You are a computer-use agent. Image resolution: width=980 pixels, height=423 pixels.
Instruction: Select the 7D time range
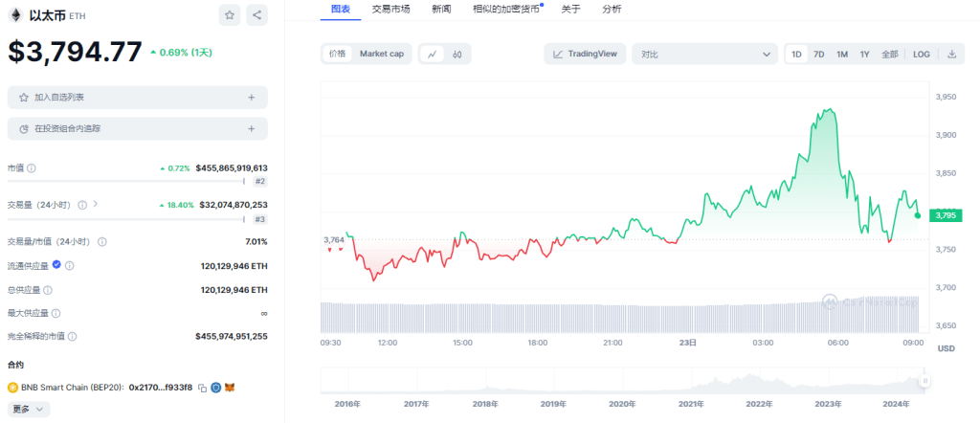coord(819,55)
